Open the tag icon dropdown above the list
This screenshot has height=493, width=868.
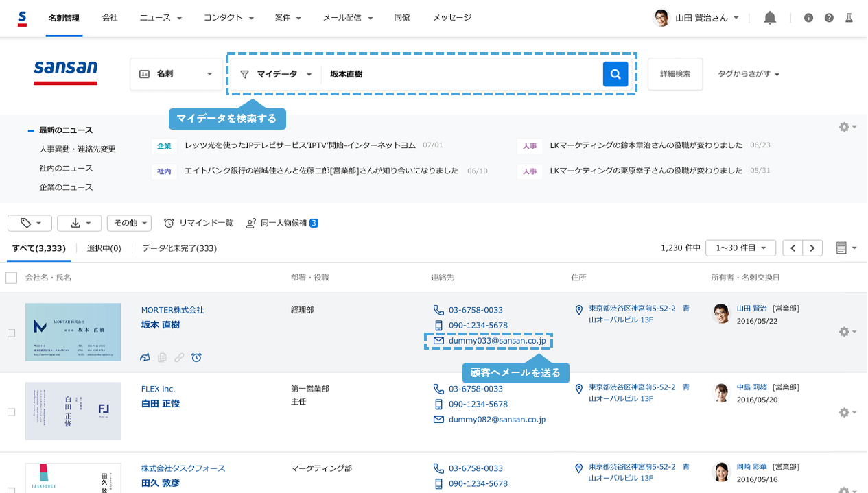[x=30, y=223]
